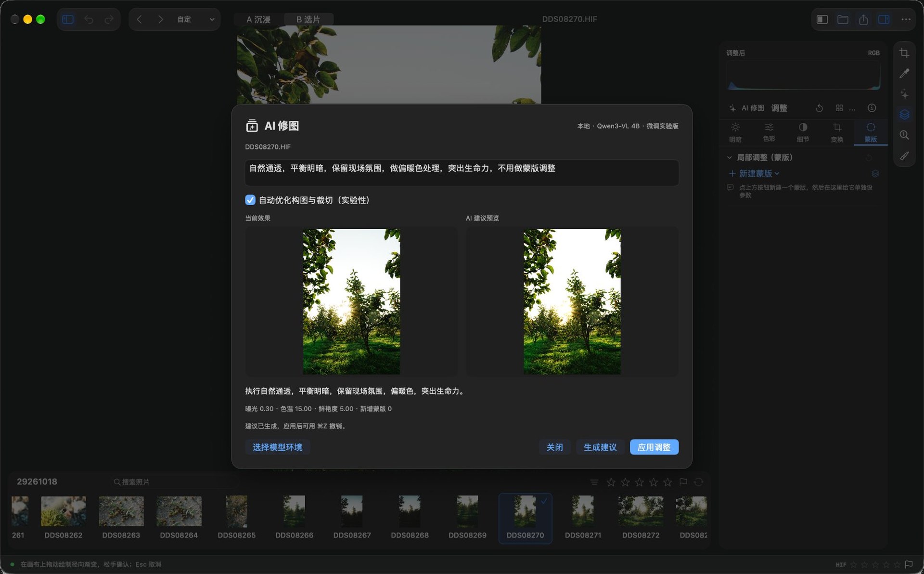Click the share/export icon
Viewport: 924px width, 574px height.
(863, 19)
